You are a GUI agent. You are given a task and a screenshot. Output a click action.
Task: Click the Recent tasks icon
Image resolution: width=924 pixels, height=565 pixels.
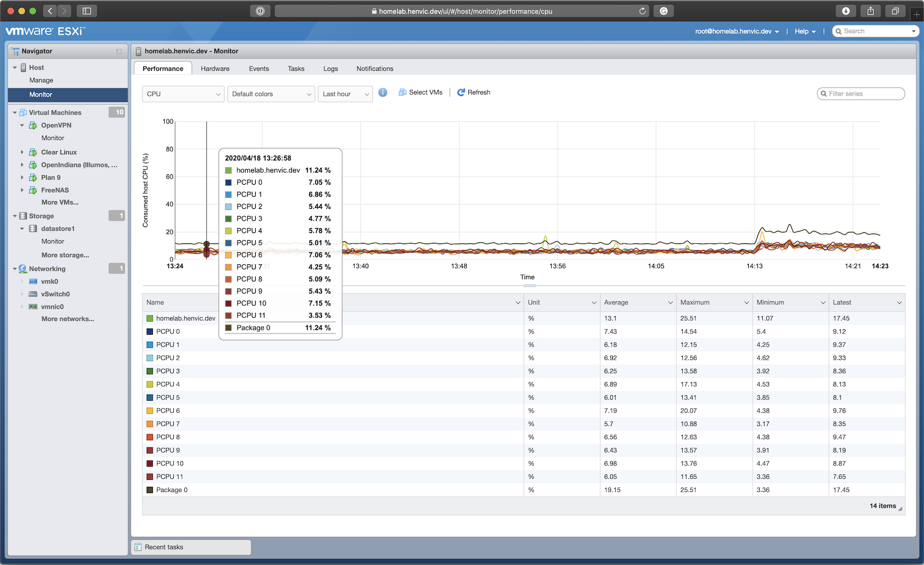coord(138,547)
